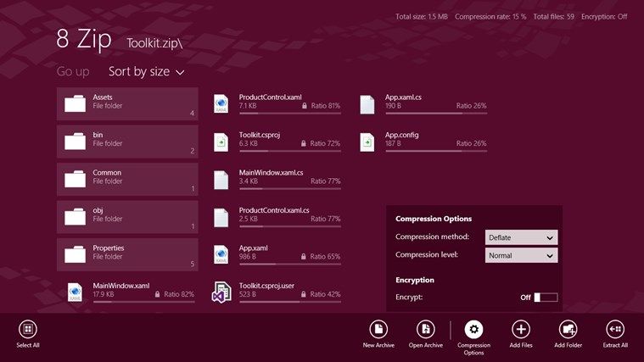Expand the Sort by size menu
Screen dimensions: 644x362
tap(146, 71)
